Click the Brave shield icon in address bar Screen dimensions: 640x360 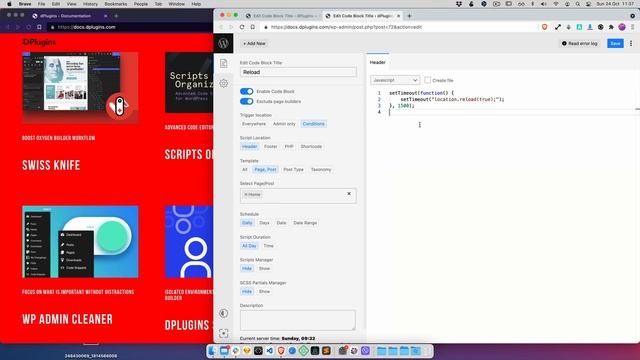544,27
